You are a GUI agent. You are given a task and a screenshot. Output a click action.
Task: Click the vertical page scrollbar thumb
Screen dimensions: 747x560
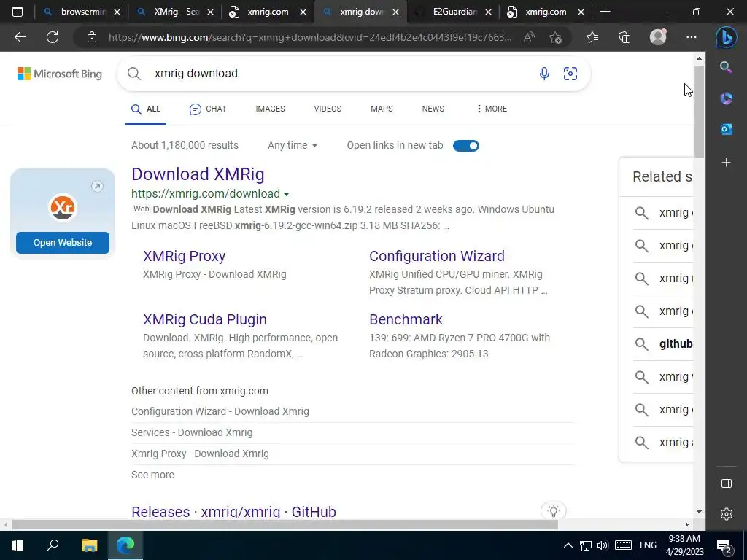[x=698, y=112]
